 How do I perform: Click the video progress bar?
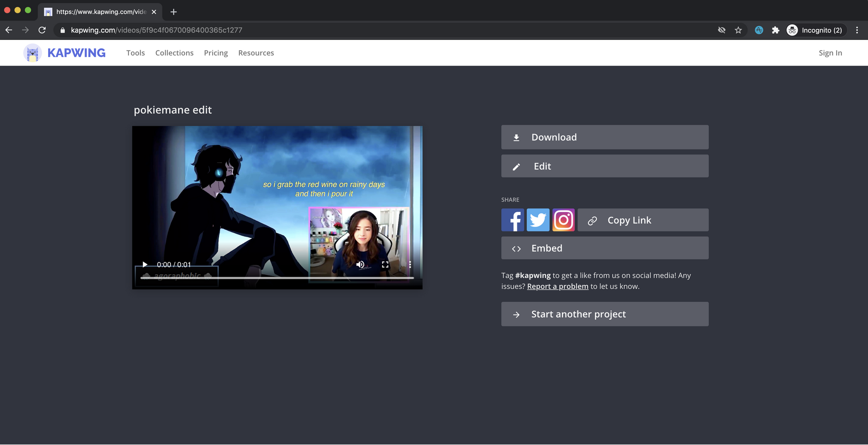[x=277, y=278]
